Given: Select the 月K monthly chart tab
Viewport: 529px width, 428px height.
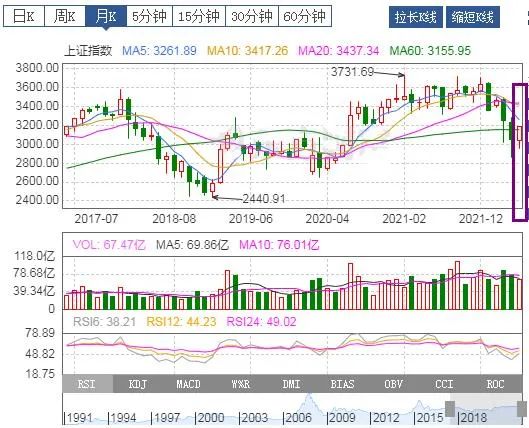Looking at the screenshot, I should click(x=106, y=16).
